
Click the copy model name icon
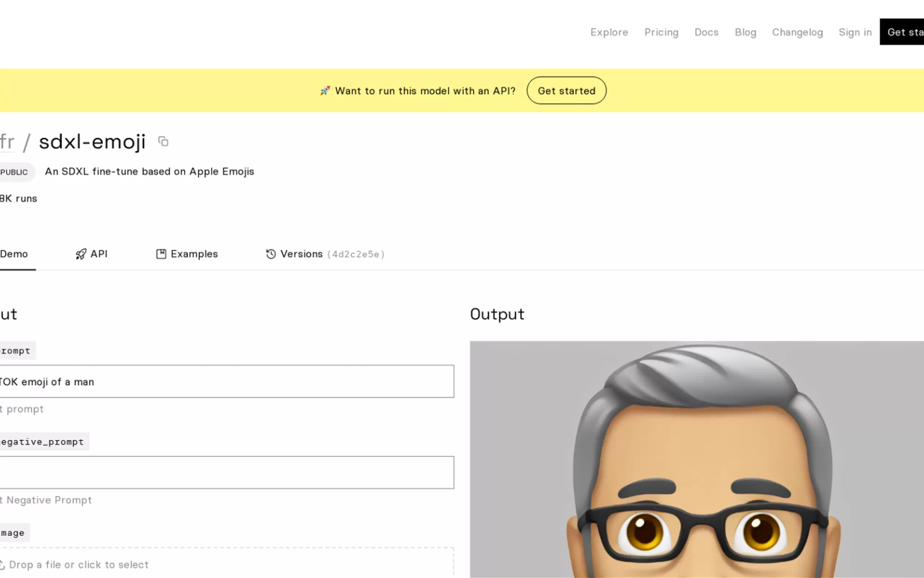click(163, 142)
